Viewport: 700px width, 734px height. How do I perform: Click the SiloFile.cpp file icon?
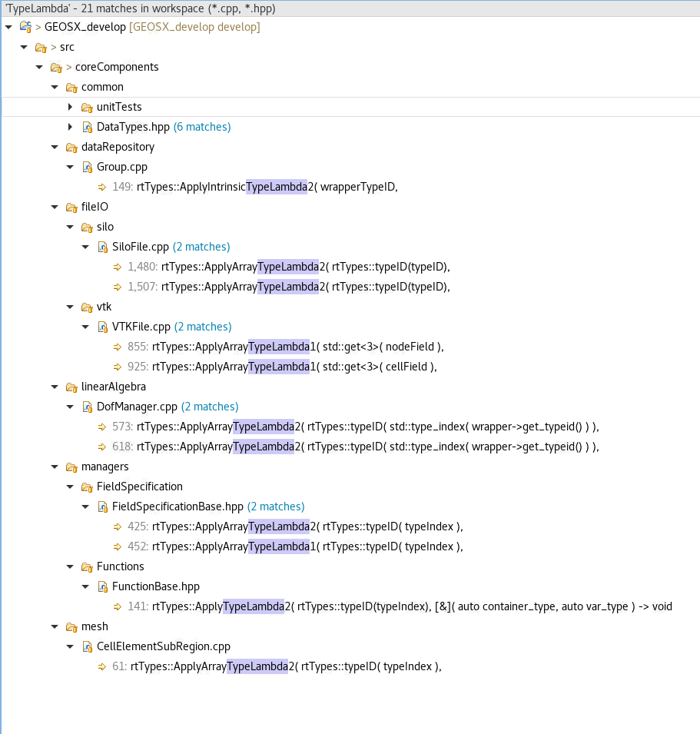tap(102, 247)
